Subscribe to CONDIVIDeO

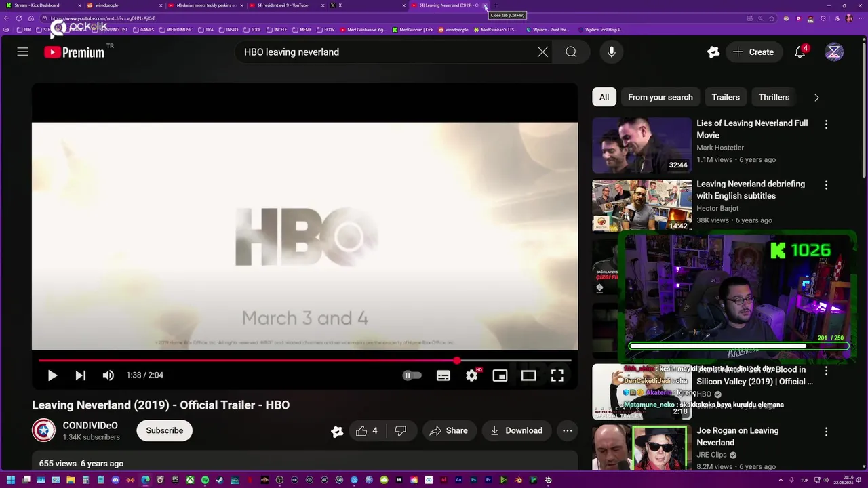pos(164,430)
